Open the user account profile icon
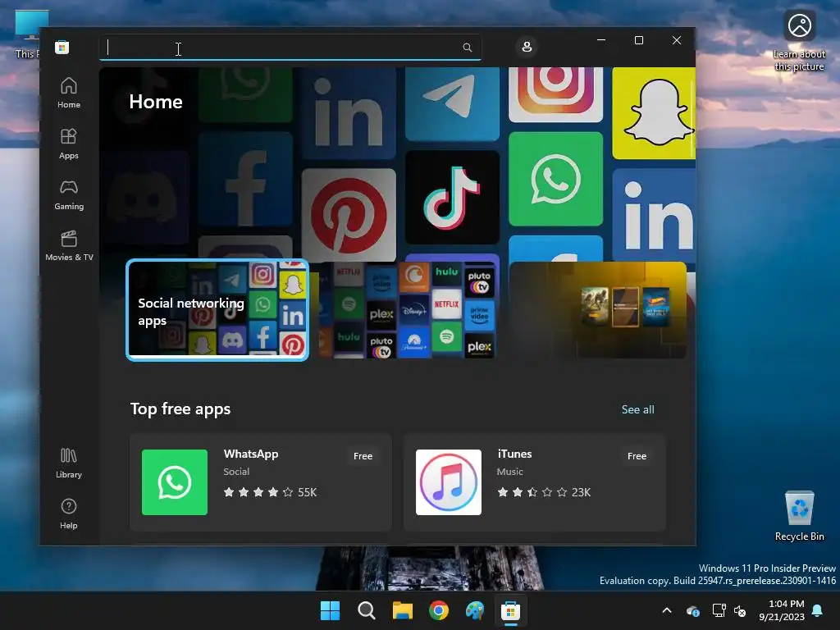The image size is (840, 630). click(x=527, y=47)
